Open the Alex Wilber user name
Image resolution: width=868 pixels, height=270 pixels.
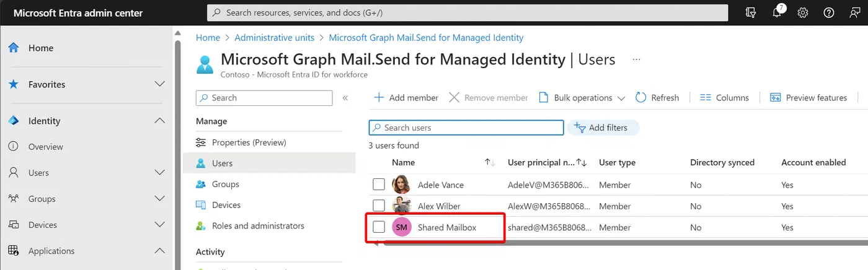pos(439,206)
